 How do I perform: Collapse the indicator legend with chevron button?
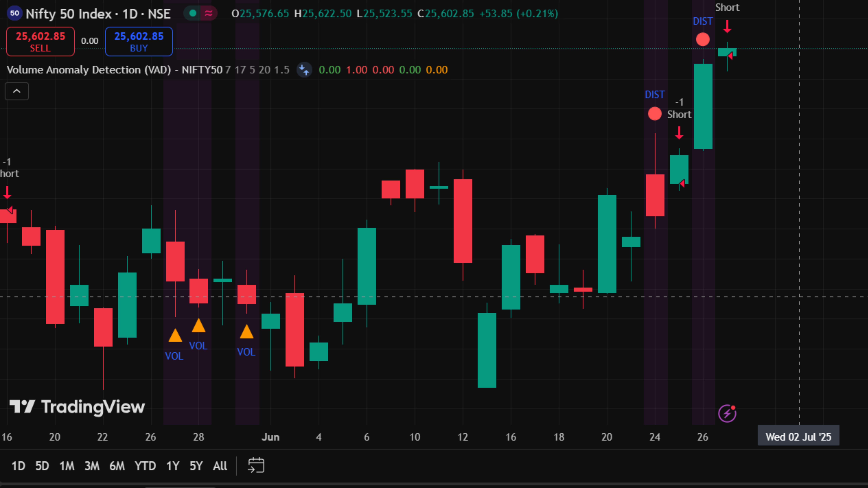[16, 91]
